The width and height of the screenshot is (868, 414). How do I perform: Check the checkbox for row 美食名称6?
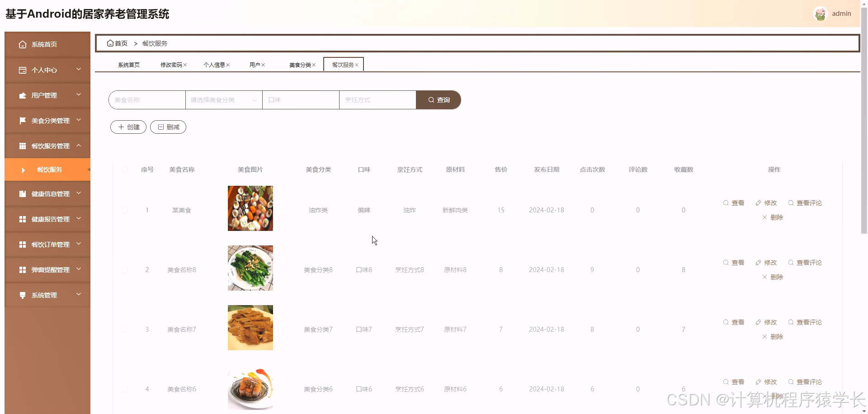coord(125,389)
